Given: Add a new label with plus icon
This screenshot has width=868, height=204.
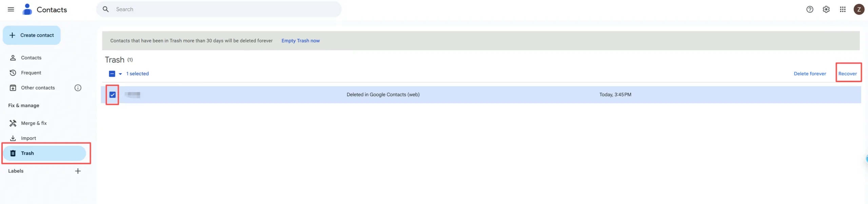Looking at the screenshot, I should click(78, 171).
